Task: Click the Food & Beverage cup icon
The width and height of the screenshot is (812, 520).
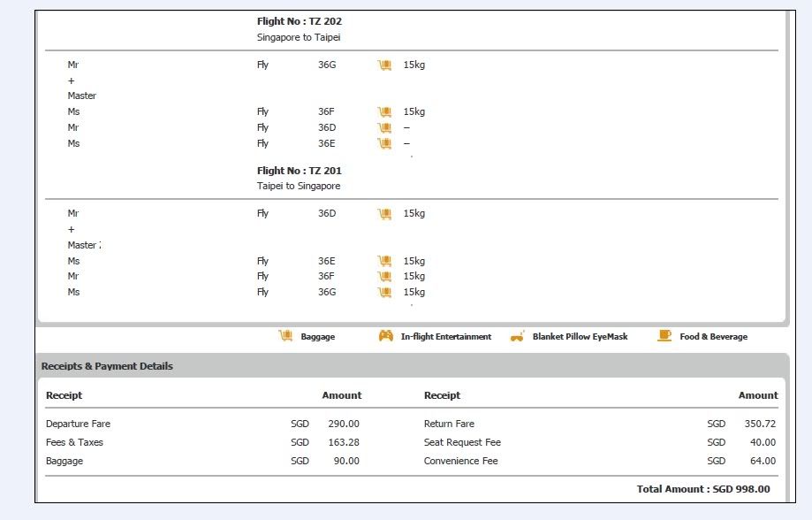Action: pos(664,336)
